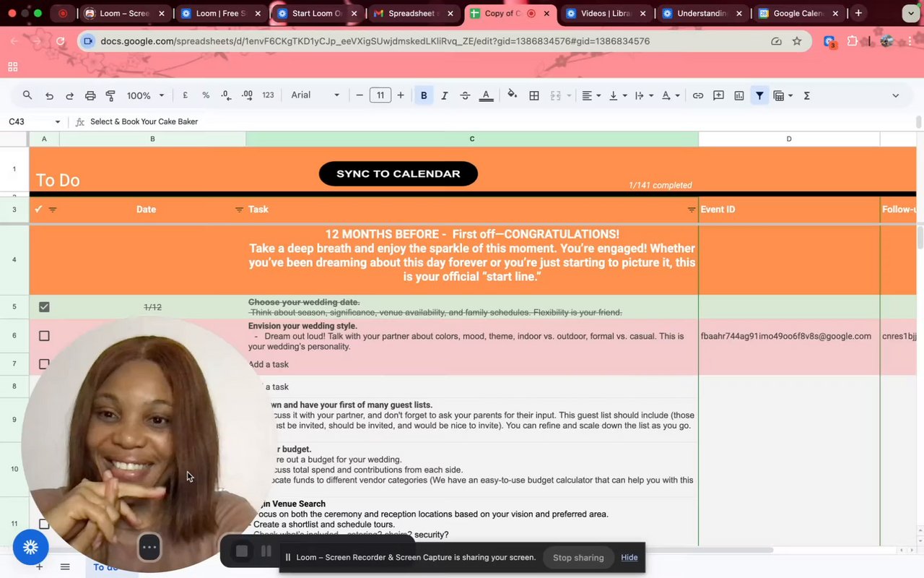Screen dimensions: 924x578
Task: Uncheck the Choose your wedding date checkbox
Action: pyautogui.click(x=44, y=307)
